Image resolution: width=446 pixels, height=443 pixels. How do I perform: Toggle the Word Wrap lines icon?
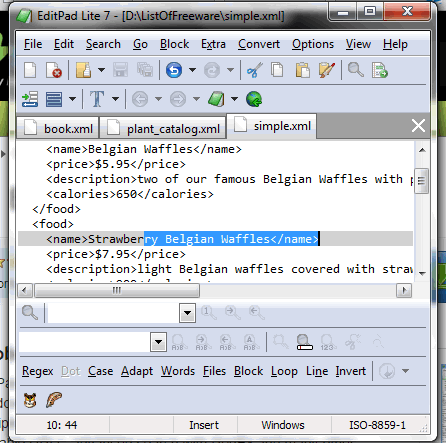(x=54, y=99)
